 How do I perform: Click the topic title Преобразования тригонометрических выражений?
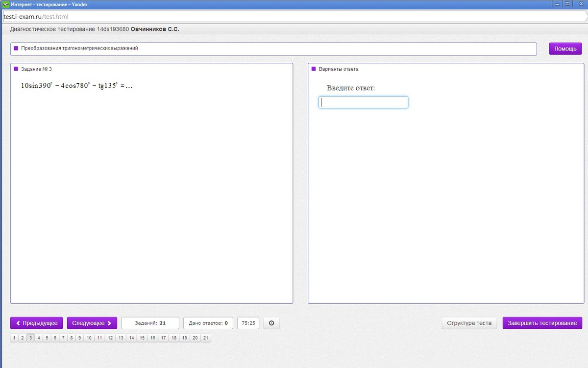point(79,49)
